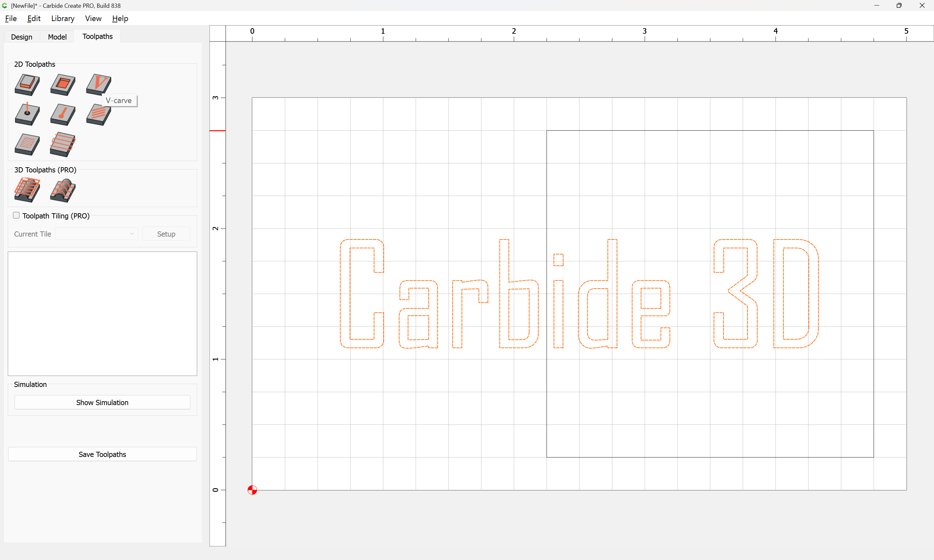Viewport: 934px width, 560px height.
Task: Open the File menu
Action: (x=11, y=18)
